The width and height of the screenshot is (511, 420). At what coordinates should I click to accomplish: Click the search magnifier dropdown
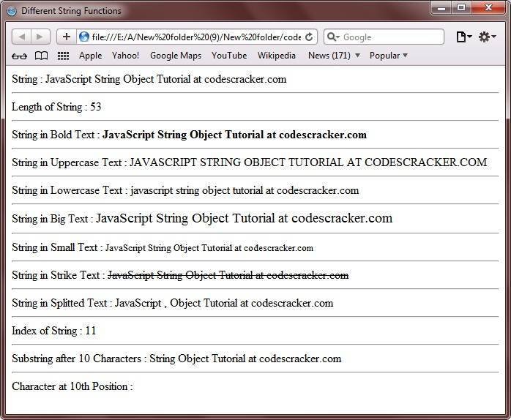point(333,37)
